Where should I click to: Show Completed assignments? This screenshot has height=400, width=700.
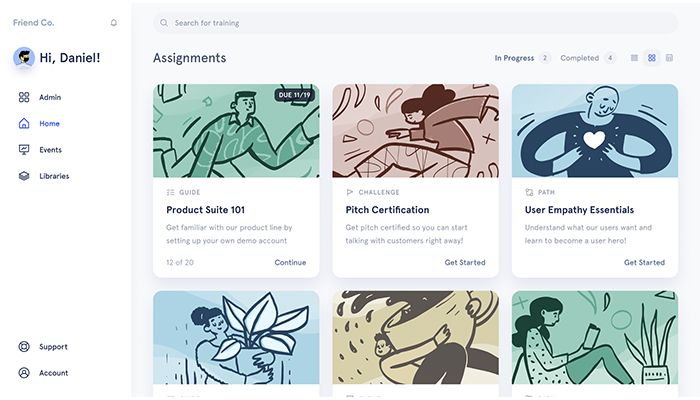click(x=580, y=58)
